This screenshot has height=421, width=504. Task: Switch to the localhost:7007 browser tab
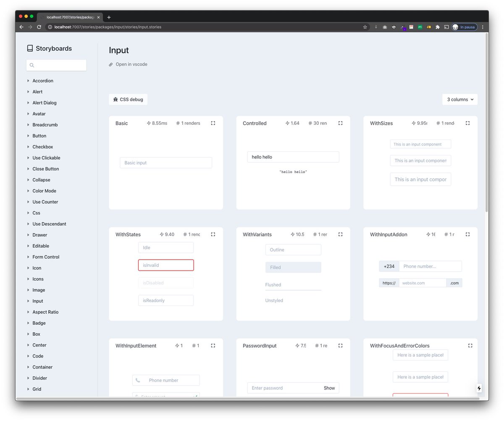70,17
